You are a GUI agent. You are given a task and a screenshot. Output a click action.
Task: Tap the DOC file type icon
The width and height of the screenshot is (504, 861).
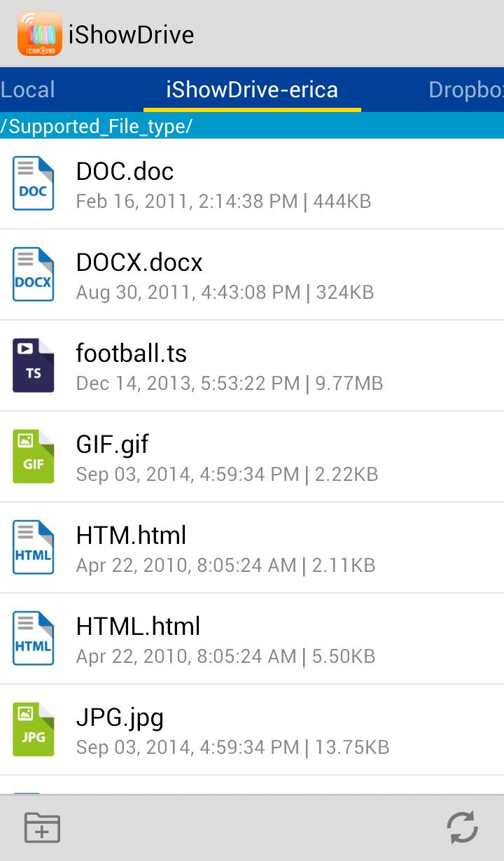pos(34,183)
